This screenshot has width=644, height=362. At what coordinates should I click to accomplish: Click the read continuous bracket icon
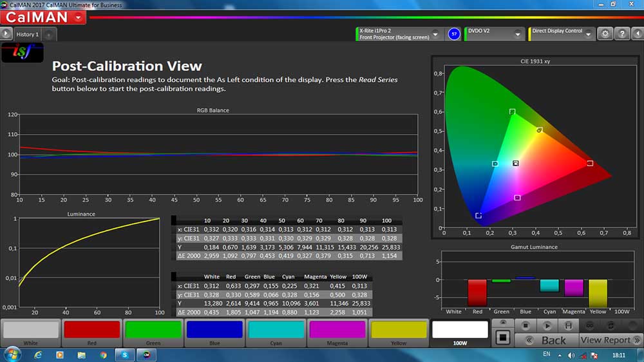pyautogui.click(x=569, y=325)
